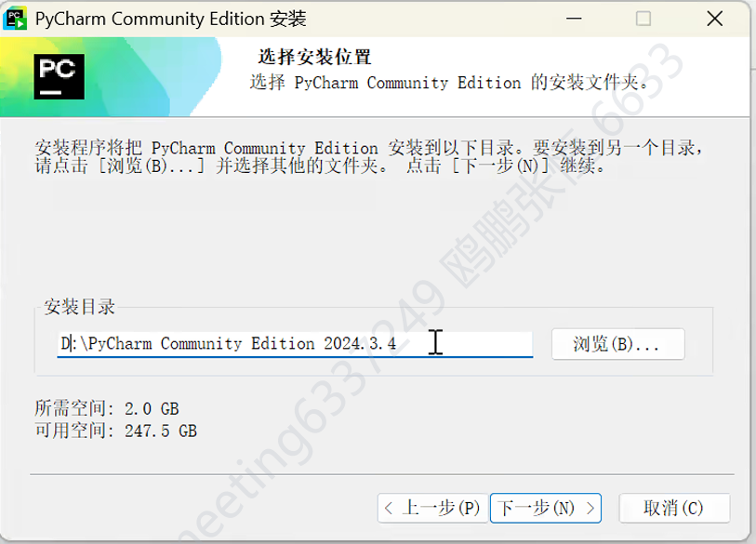Open folder browser via 浏览(B)... button
The image size is (756, 544).
(618, 344)
